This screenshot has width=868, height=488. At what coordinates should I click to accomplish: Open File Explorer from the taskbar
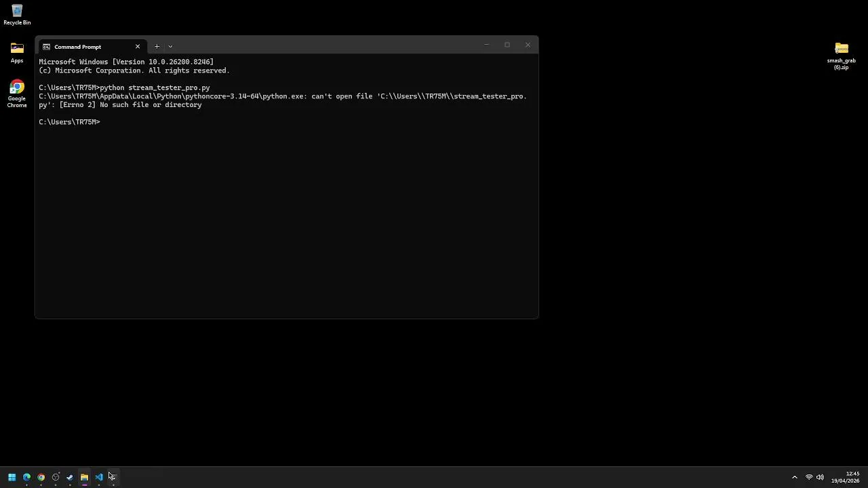[x=84, y=477]
